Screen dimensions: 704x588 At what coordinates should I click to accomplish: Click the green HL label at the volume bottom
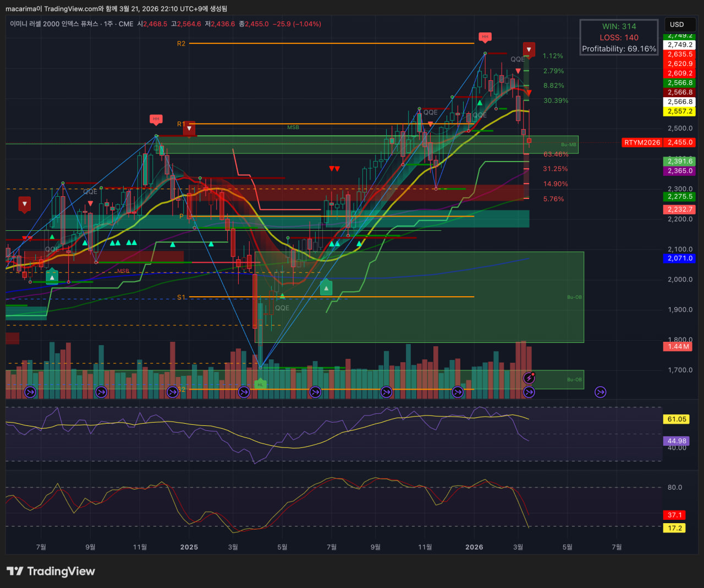(260, 384)
